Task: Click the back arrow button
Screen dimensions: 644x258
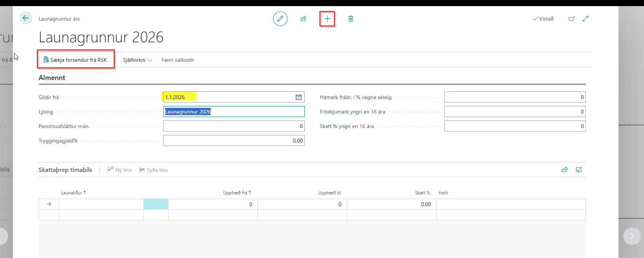Action: point(26,18)
